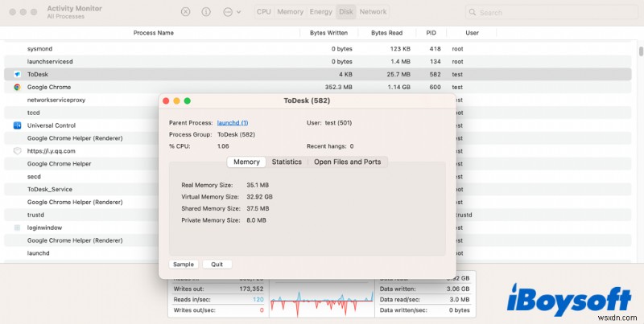Zoom the ToDesk (582) window

(x=188, y=100)
